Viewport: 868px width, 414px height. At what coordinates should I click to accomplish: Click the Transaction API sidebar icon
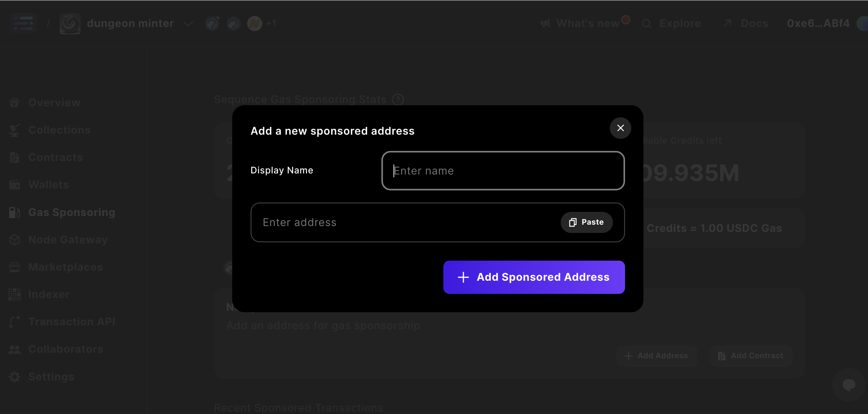point(14,322)
